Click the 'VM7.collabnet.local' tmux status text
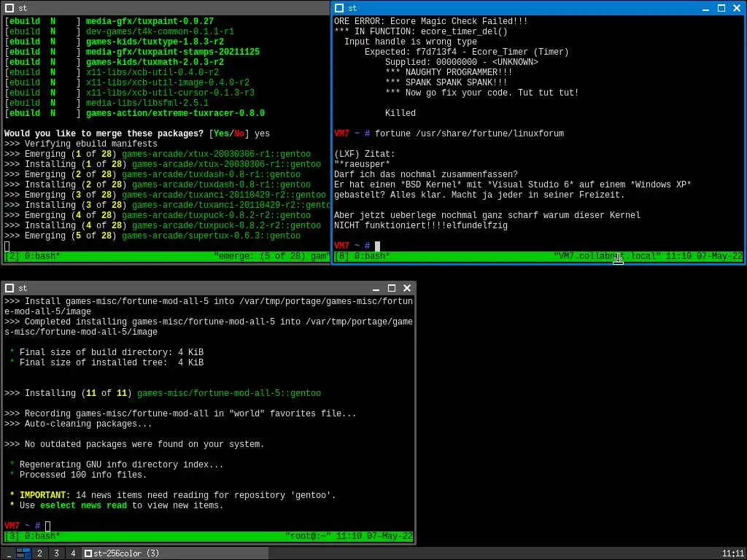747x560 pixels. (x=607, y=256)
